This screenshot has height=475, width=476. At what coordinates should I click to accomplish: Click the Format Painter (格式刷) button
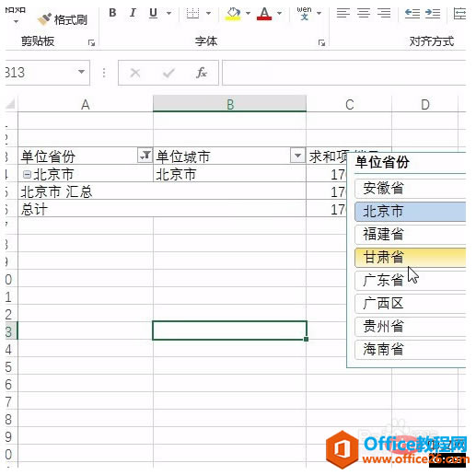[63, 19]
